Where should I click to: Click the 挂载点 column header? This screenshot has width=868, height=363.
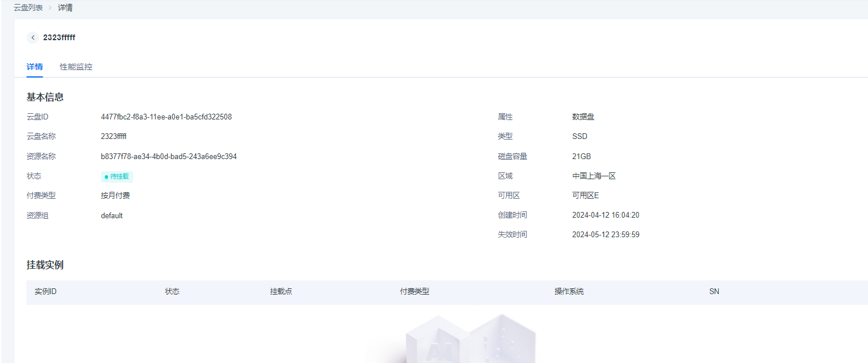pos(281,292)
